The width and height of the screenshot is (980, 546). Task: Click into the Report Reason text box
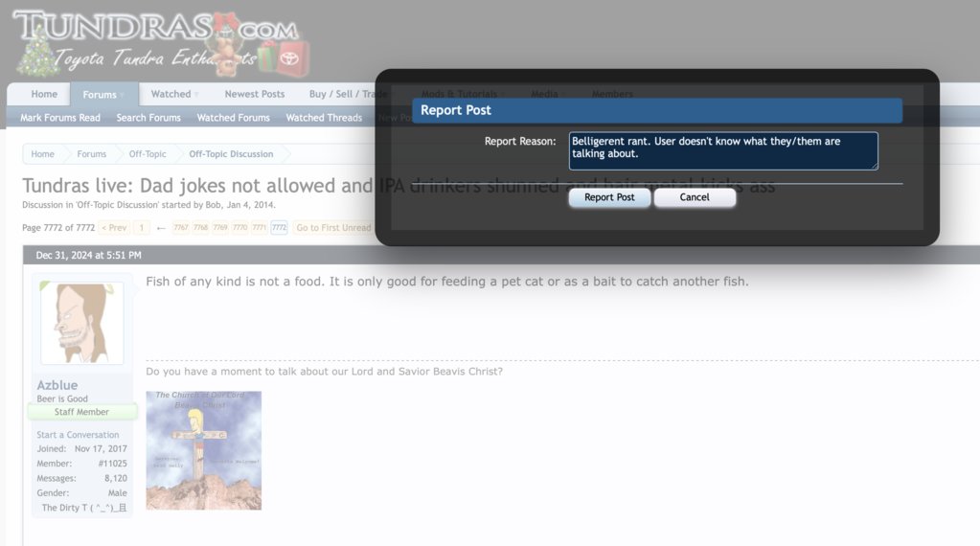coord(723,150)
